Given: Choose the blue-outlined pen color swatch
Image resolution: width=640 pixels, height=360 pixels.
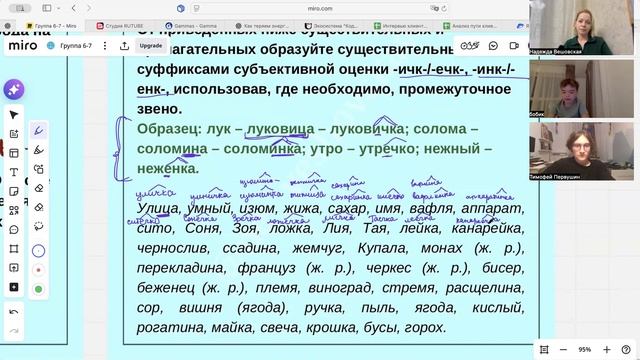Looking at the screenshot, I should coord(38,251).
